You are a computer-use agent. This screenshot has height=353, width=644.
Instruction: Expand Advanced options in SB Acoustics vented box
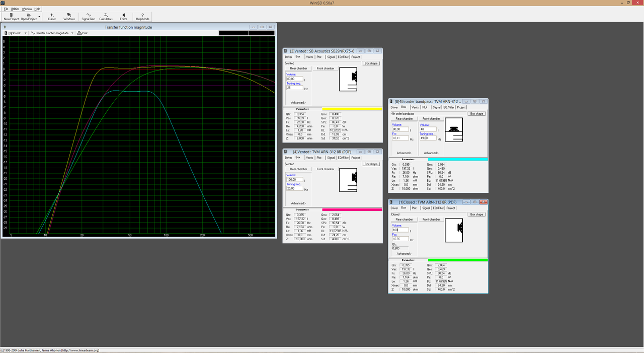click(x=298, y=102)
